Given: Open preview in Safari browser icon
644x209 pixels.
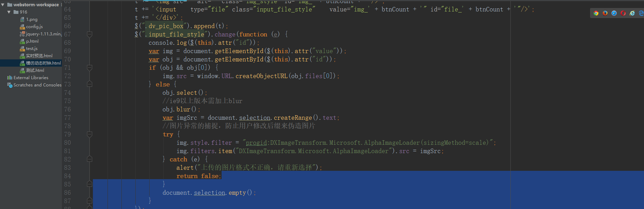Looking at the screenshot, I should pos(614,13).
